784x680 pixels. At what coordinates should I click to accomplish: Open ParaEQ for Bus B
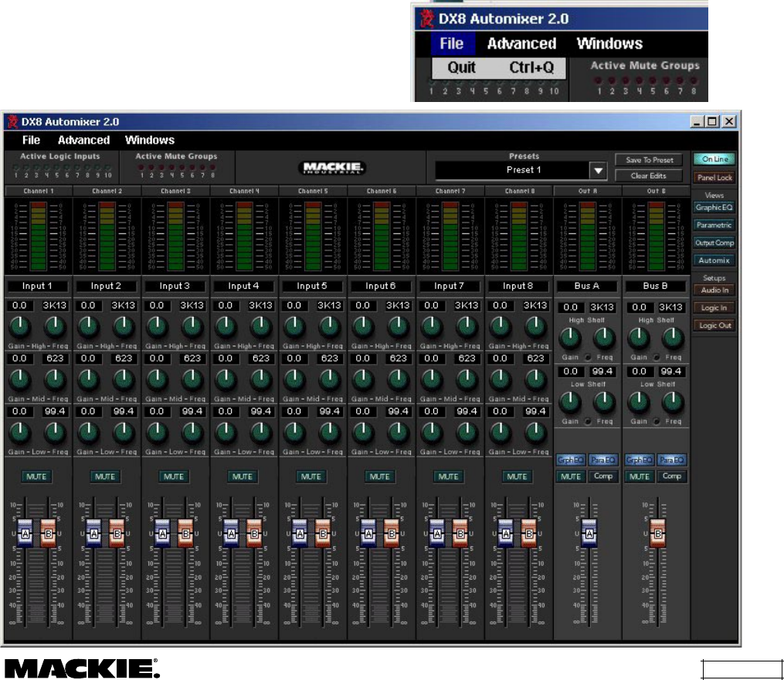coord(671,460)
